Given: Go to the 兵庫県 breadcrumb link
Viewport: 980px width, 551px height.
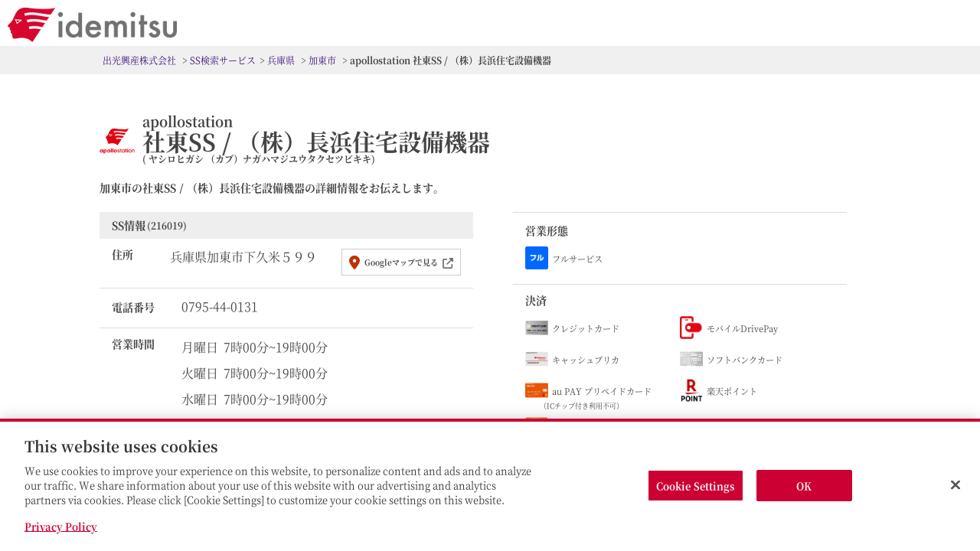Looking at the screenshot, I should 281,60.
